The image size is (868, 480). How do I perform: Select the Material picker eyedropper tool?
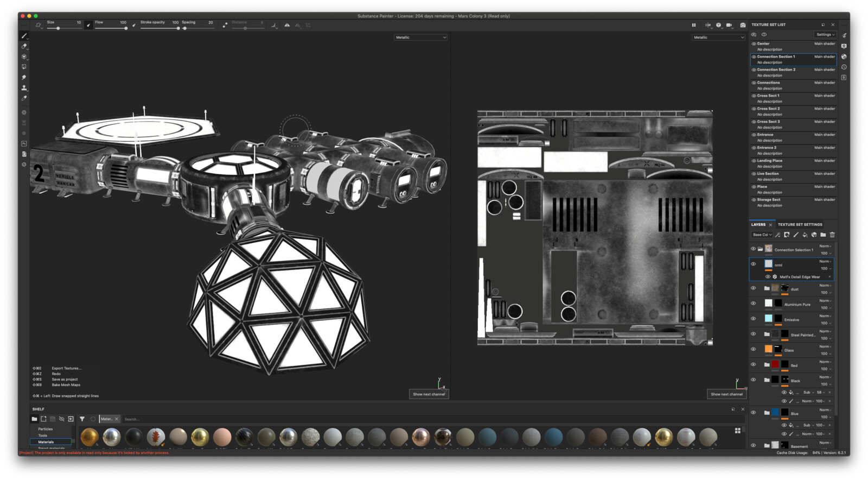tap(24, 98)
